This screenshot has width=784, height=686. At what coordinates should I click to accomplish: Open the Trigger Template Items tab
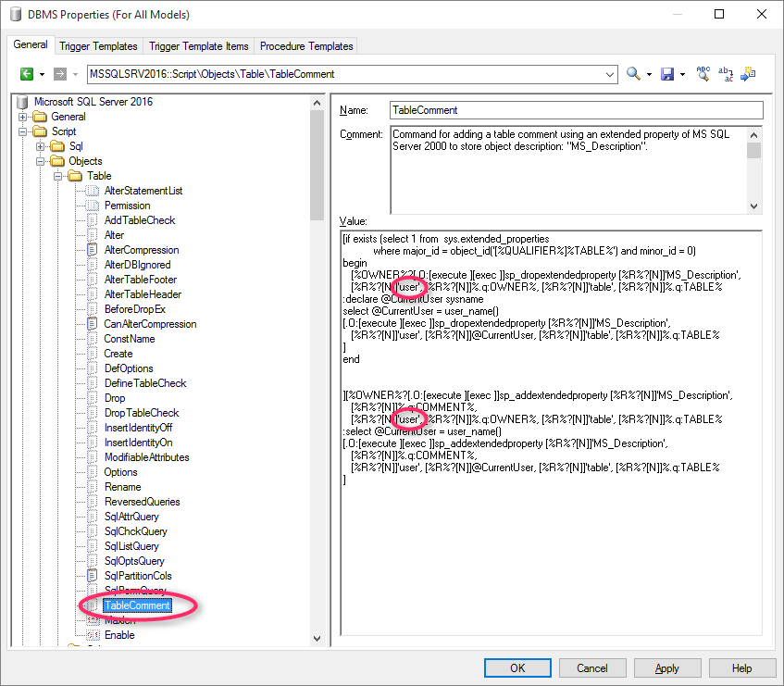[x=198, y=46]
